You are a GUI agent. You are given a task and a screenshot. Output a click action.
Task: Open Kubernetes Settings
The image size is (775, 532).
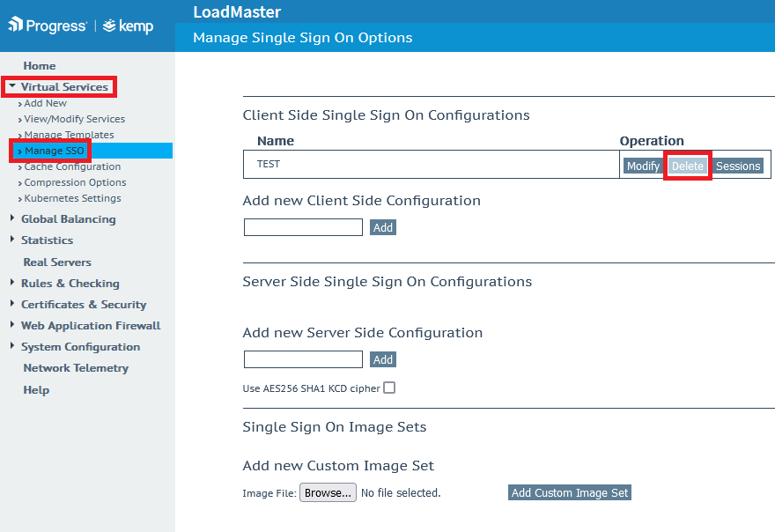coord(72,198)
